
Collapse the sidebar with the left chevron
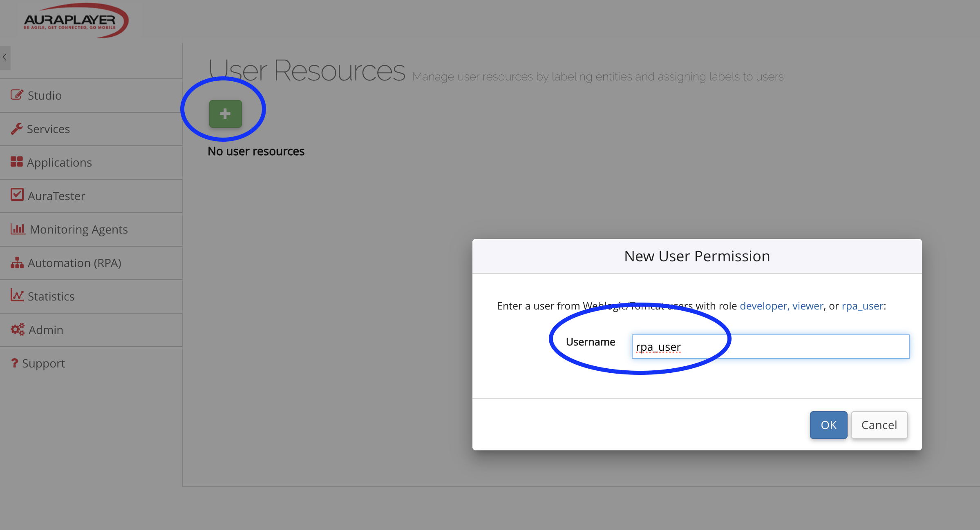pos(5,58)
